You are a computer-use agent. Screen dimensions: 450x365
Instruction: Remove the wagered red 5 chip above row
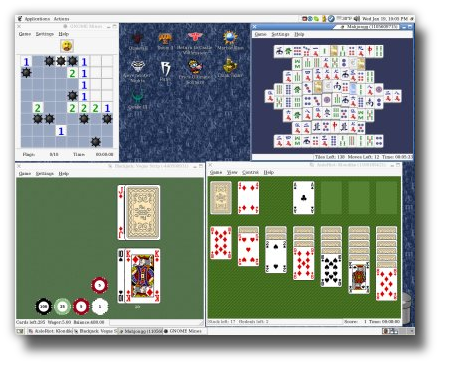coord(99,285)
